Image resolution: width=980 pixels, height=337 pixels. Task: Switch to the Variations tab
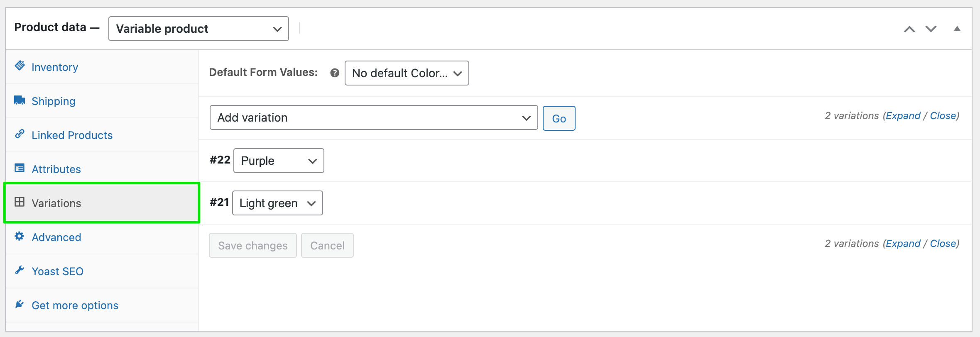(x=56, y=203)
